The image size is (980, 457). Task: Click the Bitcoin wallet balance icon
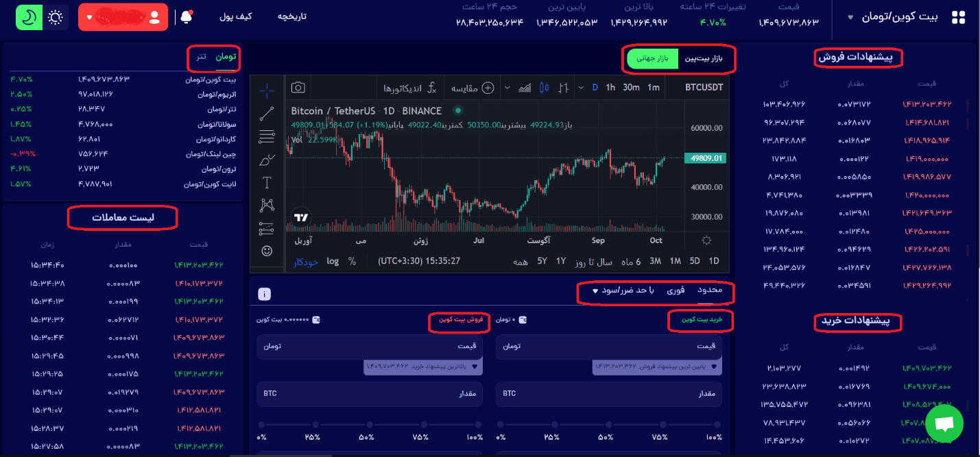[315, 320]
